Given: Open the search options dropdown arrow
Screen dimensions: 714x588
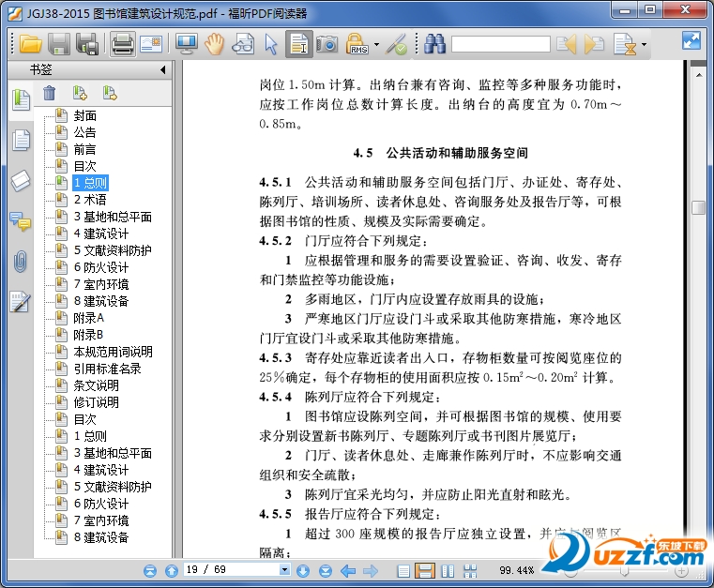Looking at the screenshot, I should [x=644, y=45].
